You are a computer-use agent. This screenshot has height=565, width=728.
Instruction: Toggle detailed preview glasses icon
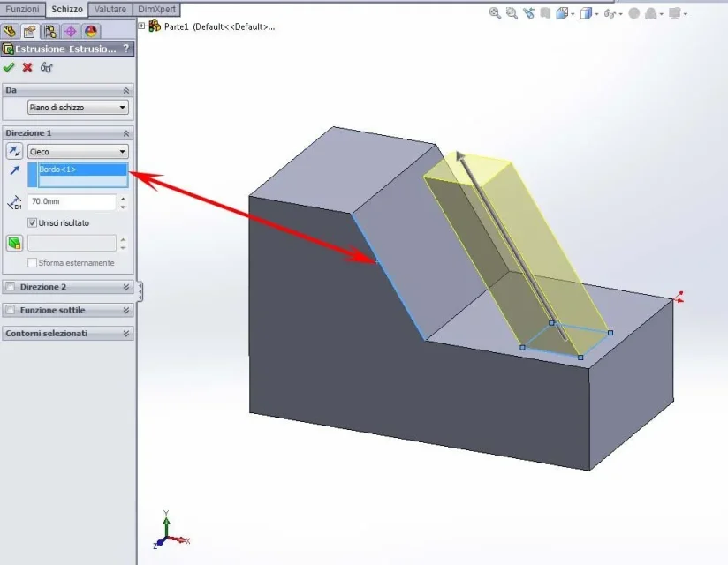tap(47, 67)
